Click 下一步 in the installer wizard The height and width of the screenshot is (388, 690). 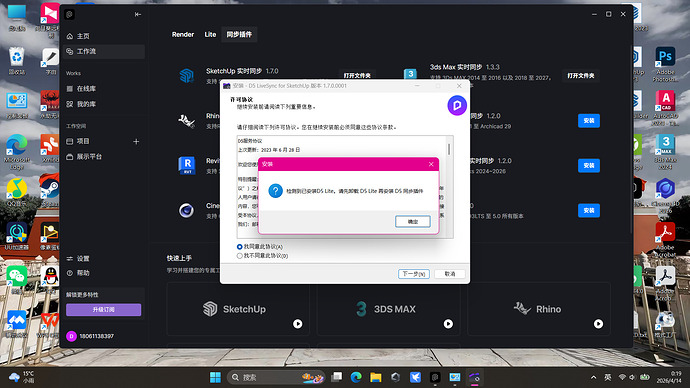pos(414,274)
